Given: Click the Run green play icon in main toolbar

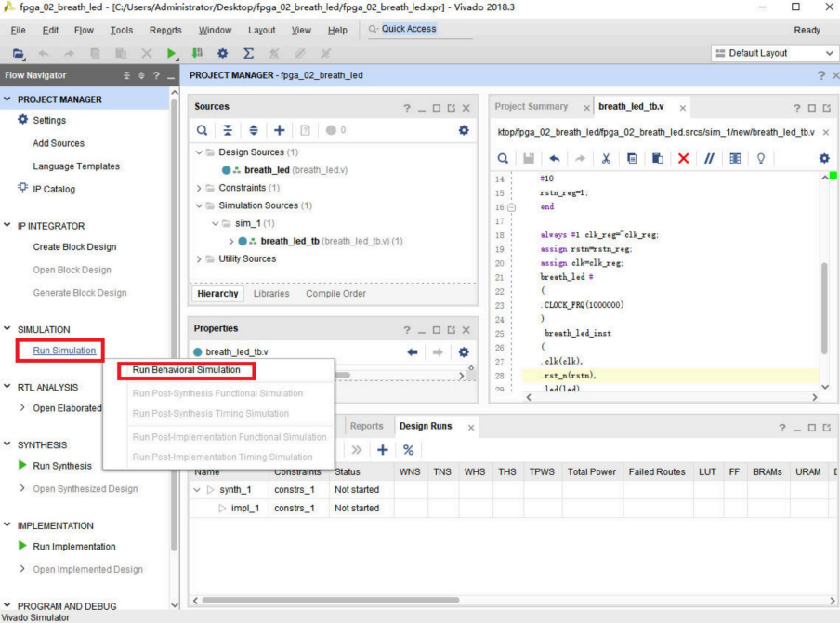Looking at the screenshot, I should click(x=172, y=54).
